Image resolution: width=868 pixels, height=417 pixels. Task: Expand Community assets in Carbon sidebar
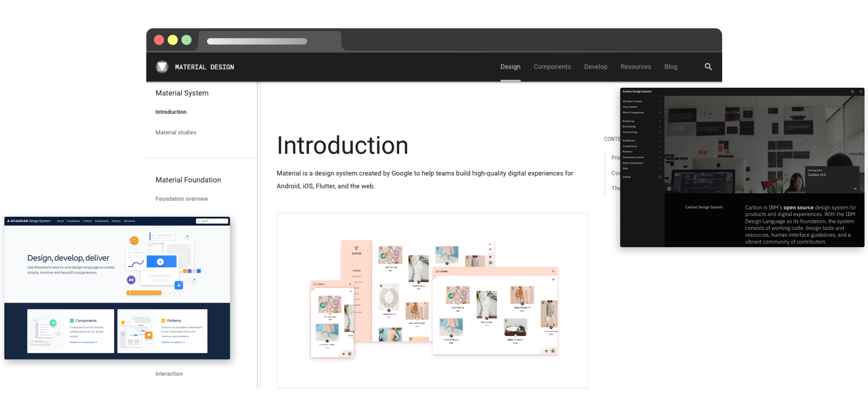click(x=642, y=157)
